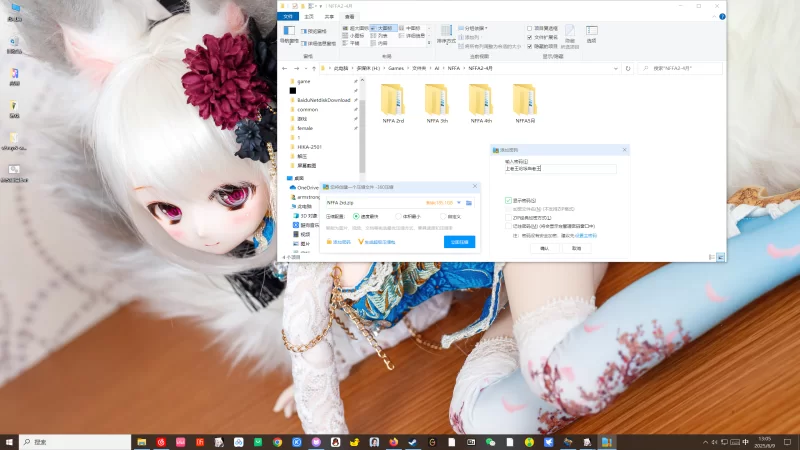The width and height of the screenshot is (800, 450).
Task: Open the address bar history dropdown
Action: click(615, 69)
